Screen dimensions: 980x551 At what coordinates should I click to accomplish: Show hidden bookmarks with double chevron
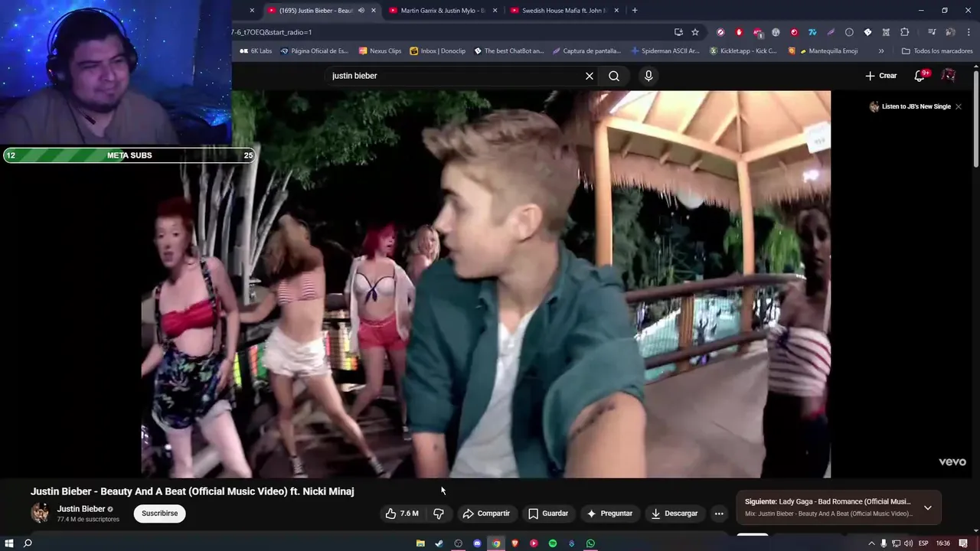pyautogui.click(x=881, y=51)
